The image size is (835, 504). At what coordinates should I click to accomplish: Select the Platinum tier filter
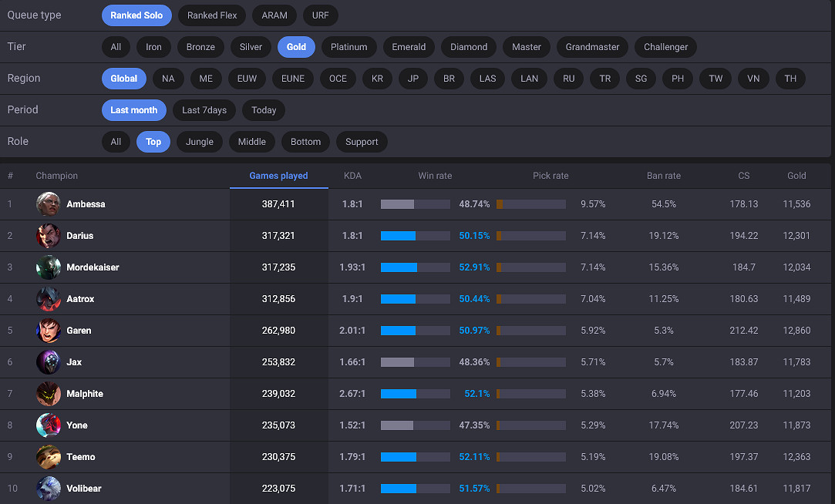point(348,47)
